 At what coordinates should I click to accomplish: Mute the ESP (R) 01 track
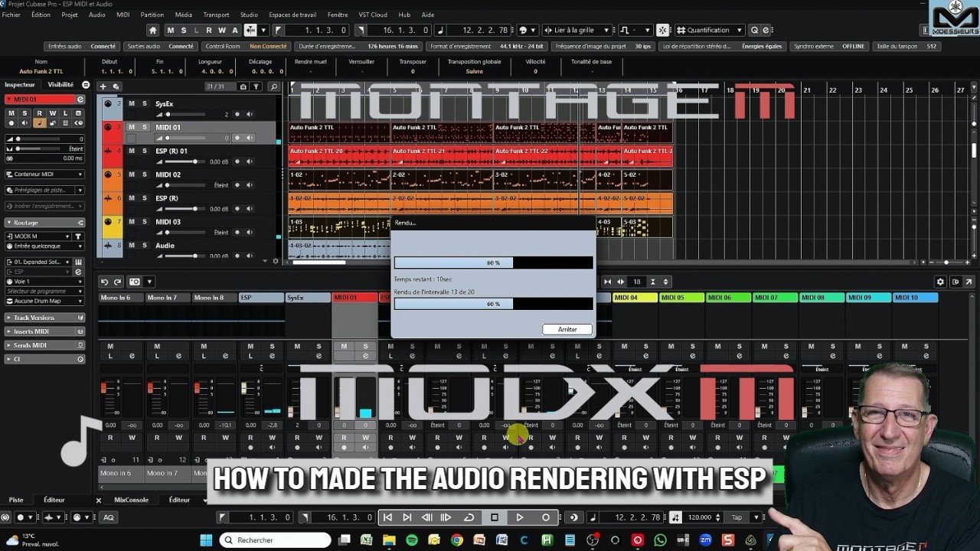[131, 151]
